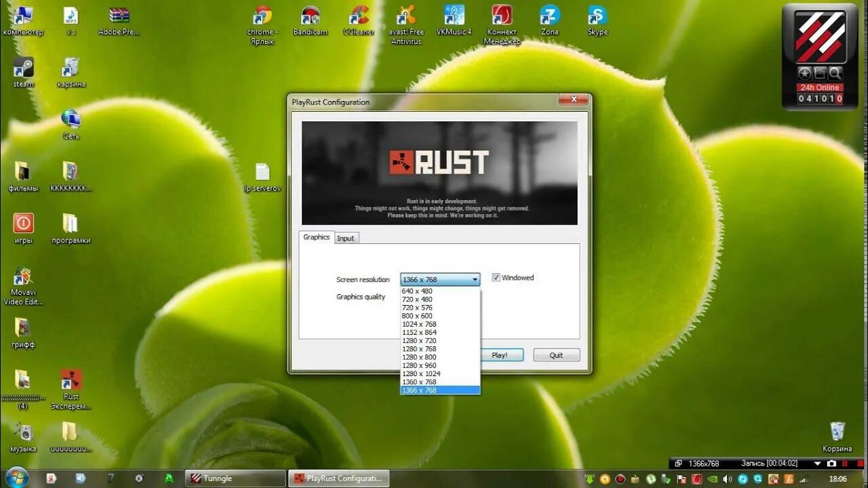Select the програмки folder
The height and width of the screenshot is (488, 868).
tap(71, 228)
